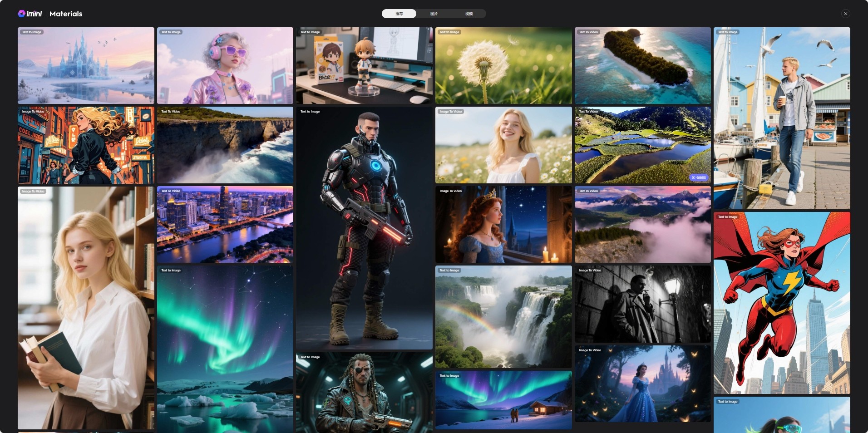The width and height of the screenshot is (868, 433).
Task: Open the city skyline at dusk video
Action: [x=225, y=224]
